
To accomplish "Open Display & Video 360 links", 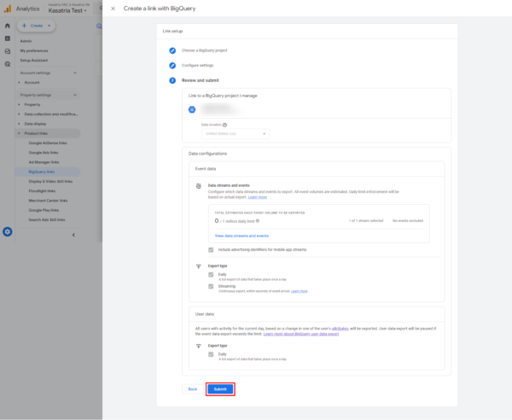I will (x=50, y=182).
